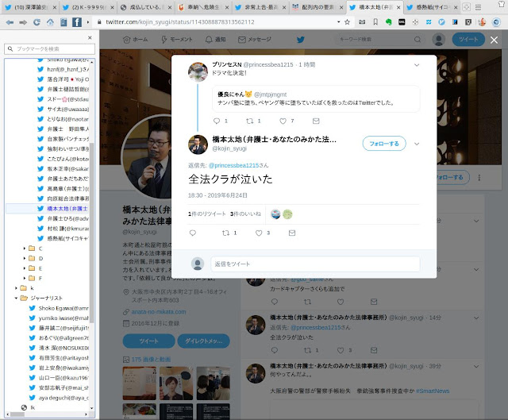Switch to the 深澤諭史 browser tab
The width and height of the screenshot is (508, 420).
pyautogui.click(x=31, y=7)
